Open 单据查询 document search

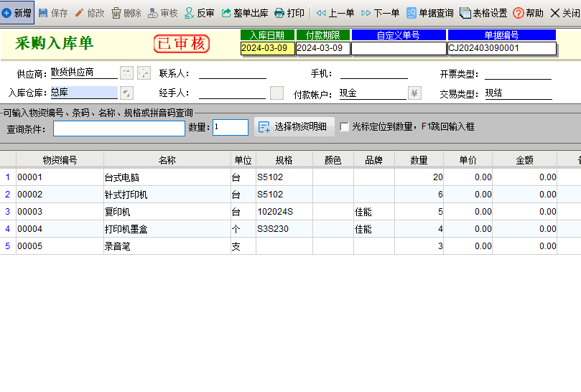click(429, 14)
